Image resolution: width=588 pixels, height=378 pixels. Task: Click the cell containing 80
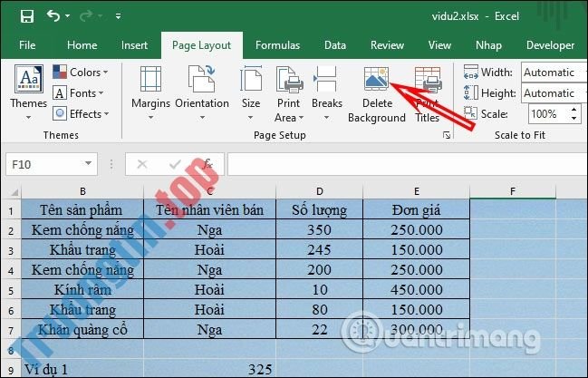[x=320, y=309]
